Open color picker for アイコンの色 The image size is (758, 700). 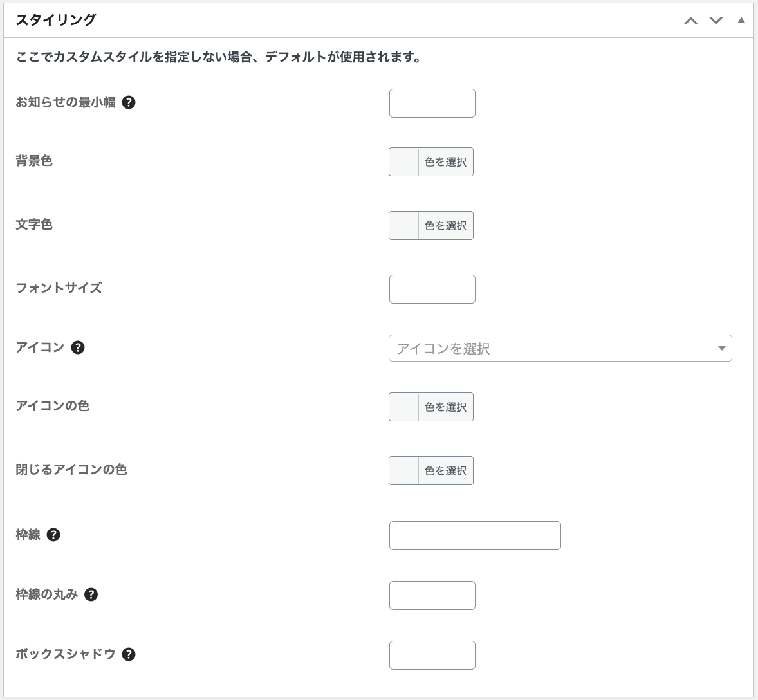tap(445, 407)
